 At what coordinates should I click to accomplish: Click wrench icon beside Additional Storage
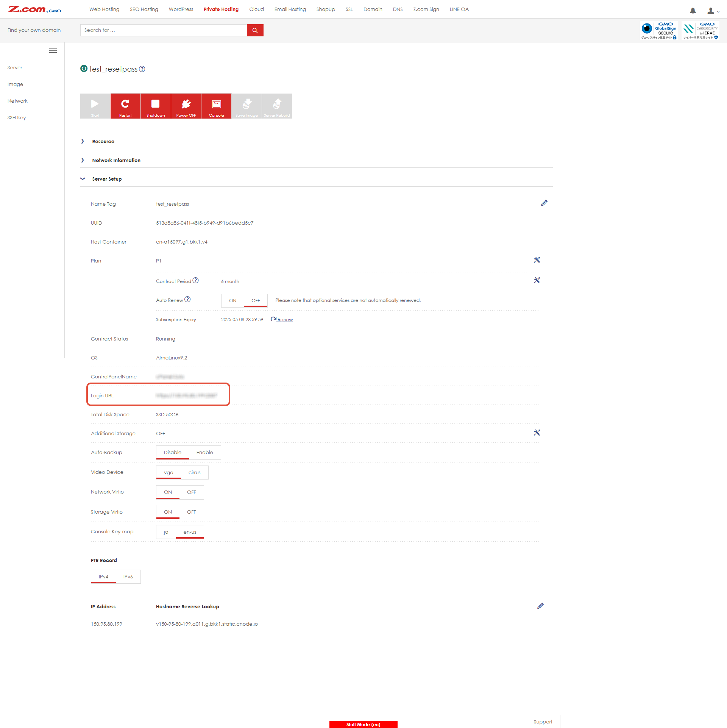tap(537, 433)
